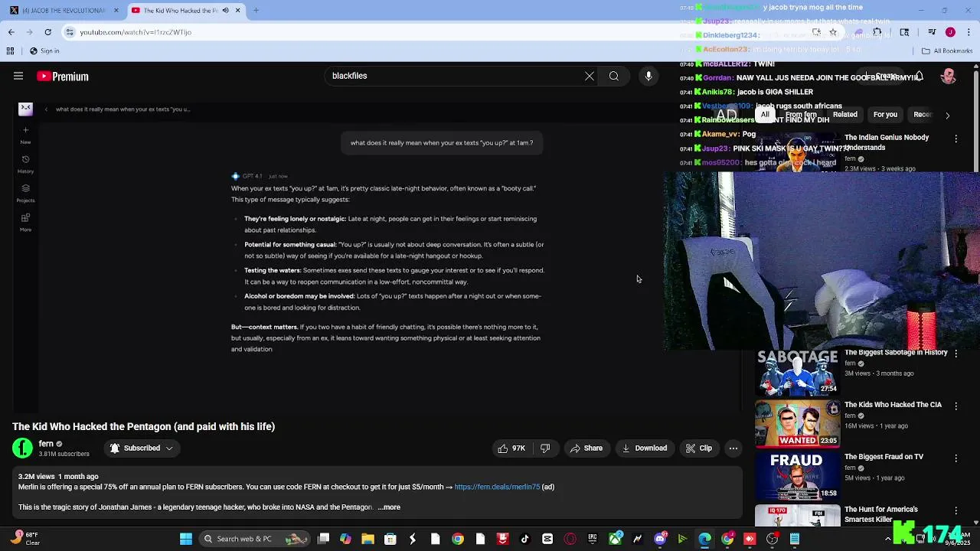Open options for Biggest Sabotage video

click(955, 354)
